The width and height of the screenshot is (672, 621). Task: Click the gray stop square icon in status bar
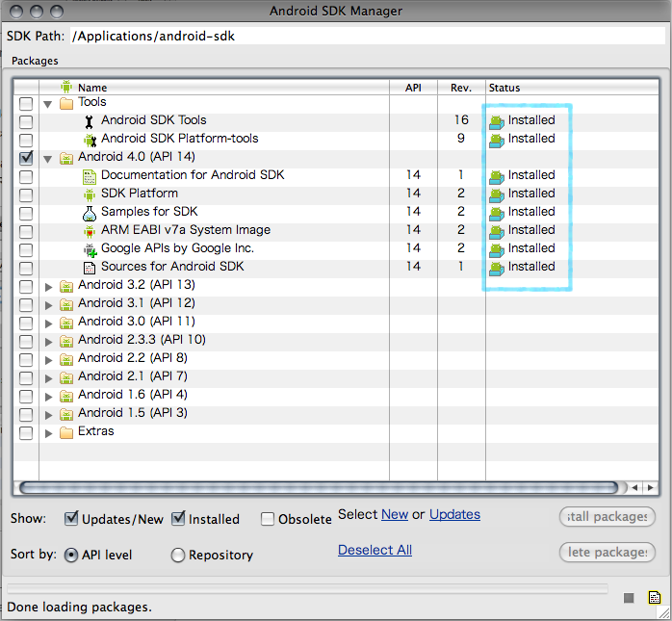click(x=629, y=598)
